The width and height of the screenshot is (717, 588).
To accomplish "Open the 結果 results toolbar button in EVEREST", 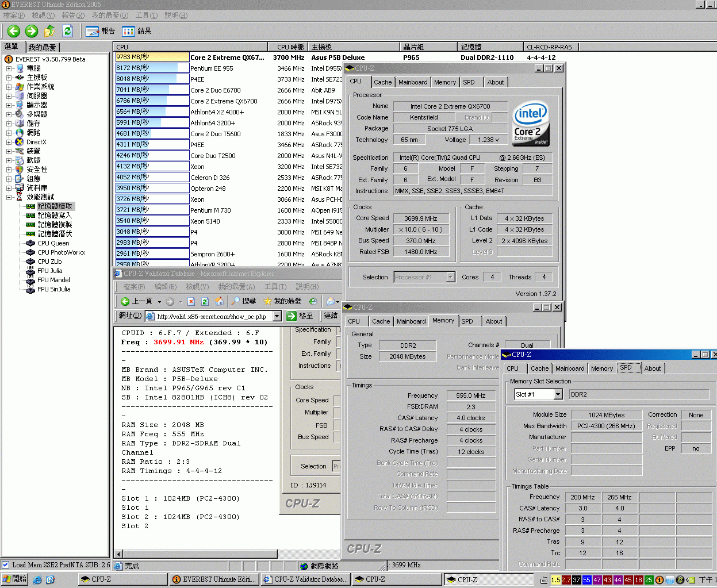I will coord(137,31).
